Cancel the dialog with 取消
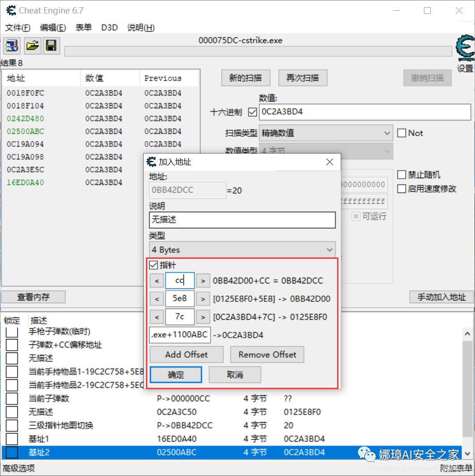Viewport: 475px width, 476px height. pyautogui.click(x=235, y=375)
